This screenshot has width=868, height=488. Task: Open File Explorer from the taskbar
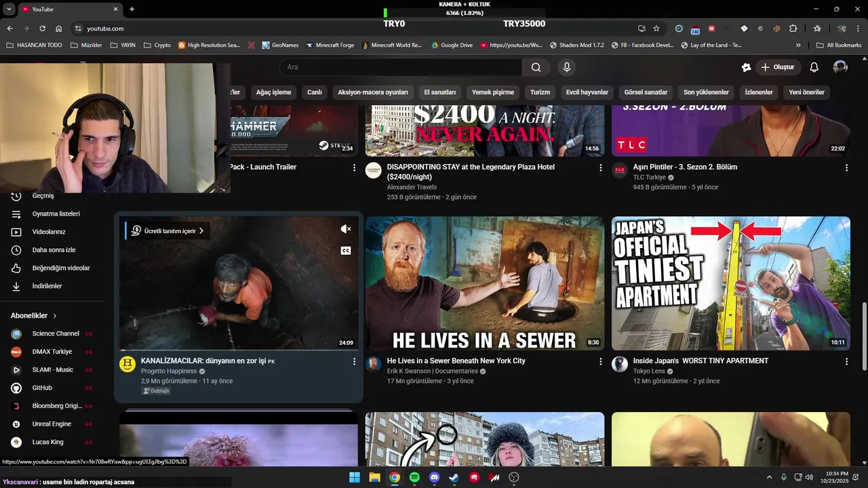click(x=374, y=477)
